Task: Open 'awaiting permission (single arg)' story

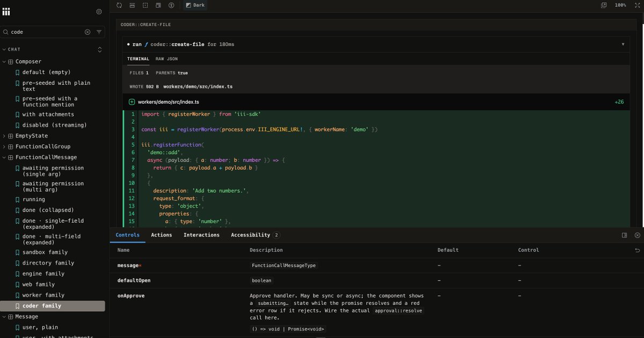Action: tap(53, 171)
